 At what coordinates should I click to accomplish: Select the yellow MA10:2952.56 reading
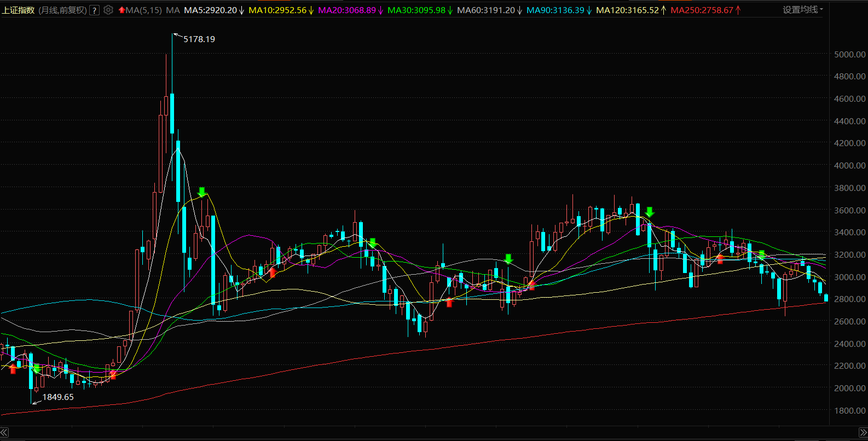point(277,10)
